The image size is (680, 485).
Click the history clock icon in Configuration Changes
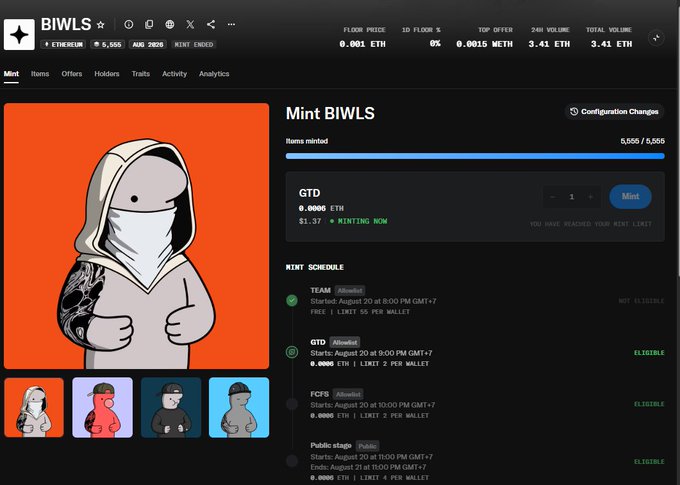574,111
